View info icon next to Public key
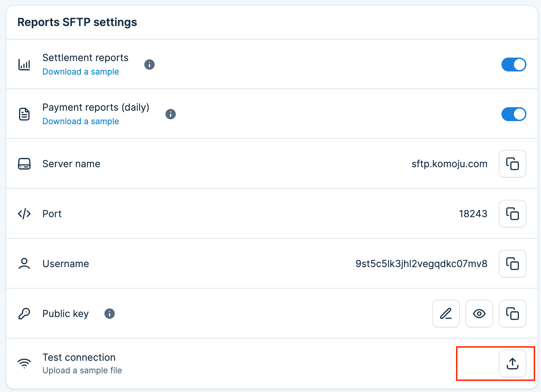 click(110, 314)
